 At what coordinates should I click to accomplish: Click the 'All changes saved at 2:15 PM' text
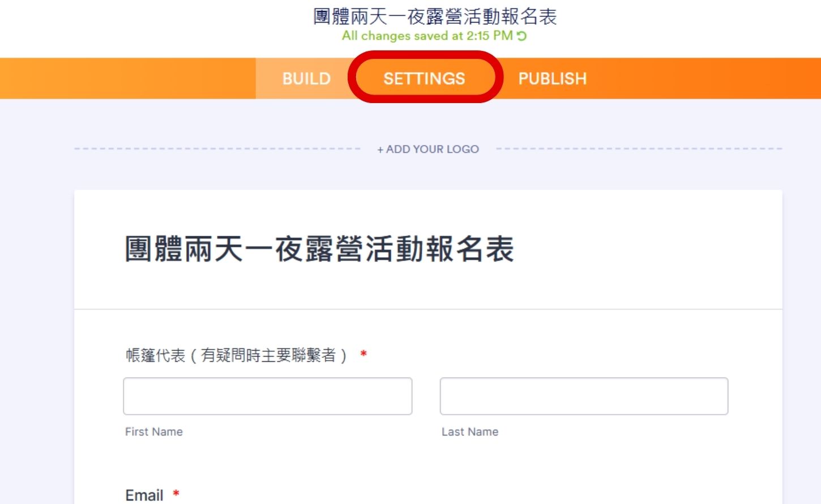425,35
